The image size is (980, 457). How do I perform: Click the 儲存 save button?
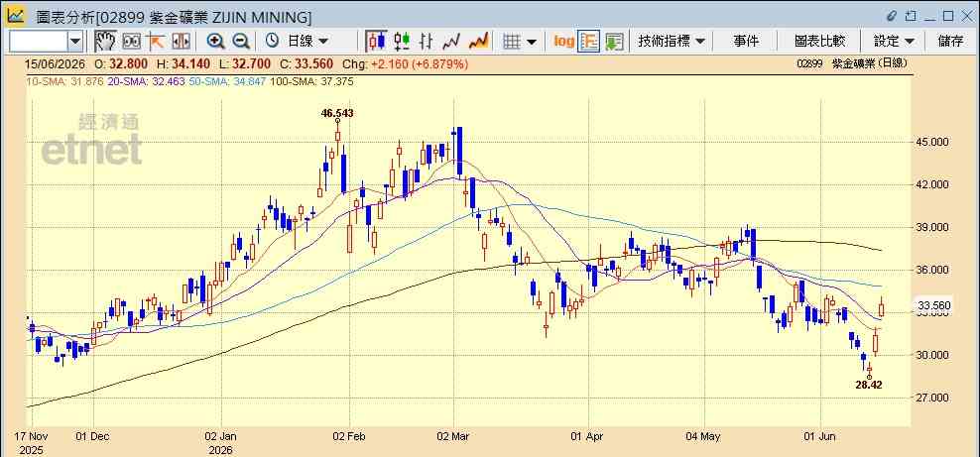point(950,42)
